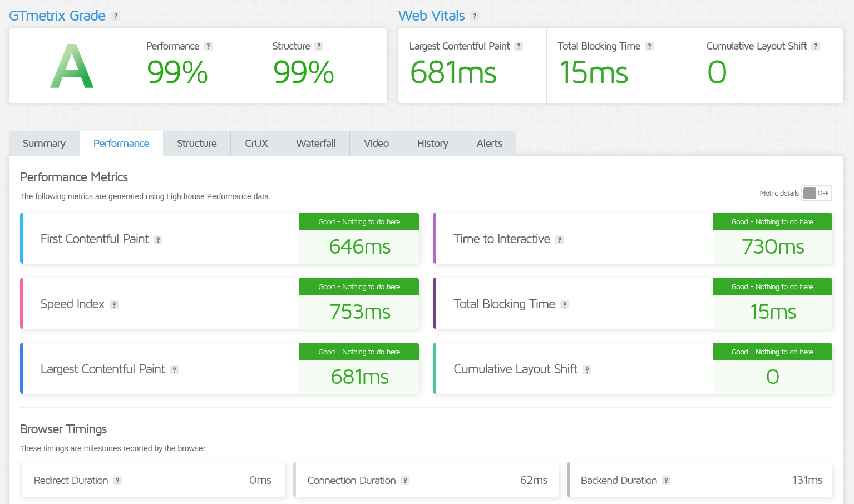This screenshot has height=504, width=854.
Task: Click the help icon beside Redirect Duration
Action: tap(117, 481)
